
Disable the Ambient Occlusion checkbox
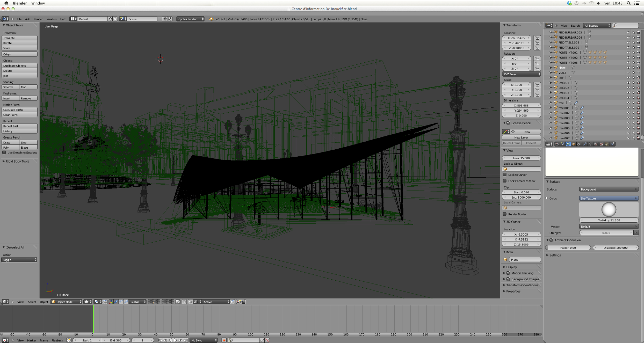point(551,240)
